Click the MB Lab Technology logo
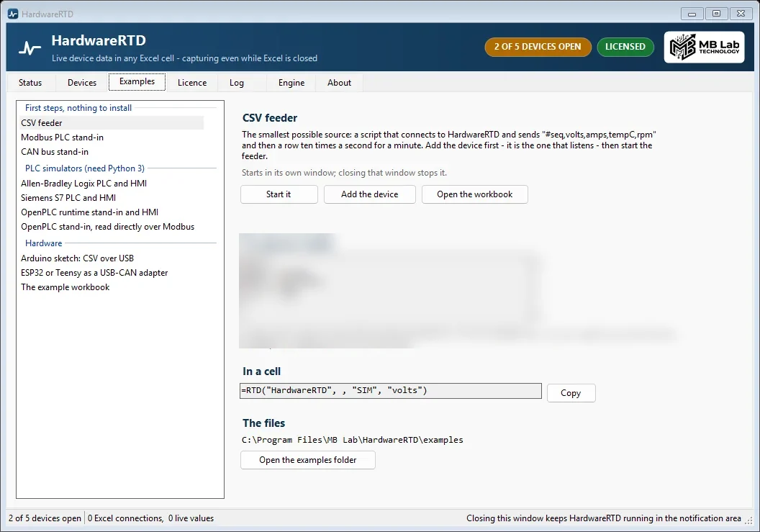Screen dimensions: 760x532 [704, 47]
